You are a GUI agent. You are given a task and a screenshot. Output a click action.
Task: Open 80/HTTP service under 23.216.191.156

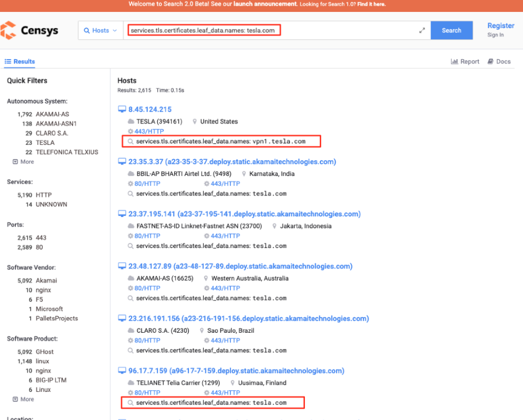[x=147, y=340]
